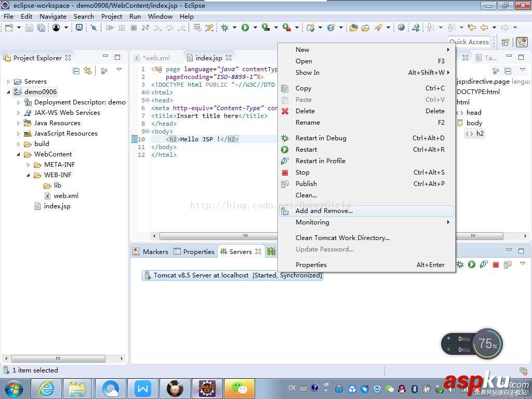Click the Eclipse Java EE IDE taskbar icon
The width and height of the screenshot is (532, 399).
tap(207, 389)
